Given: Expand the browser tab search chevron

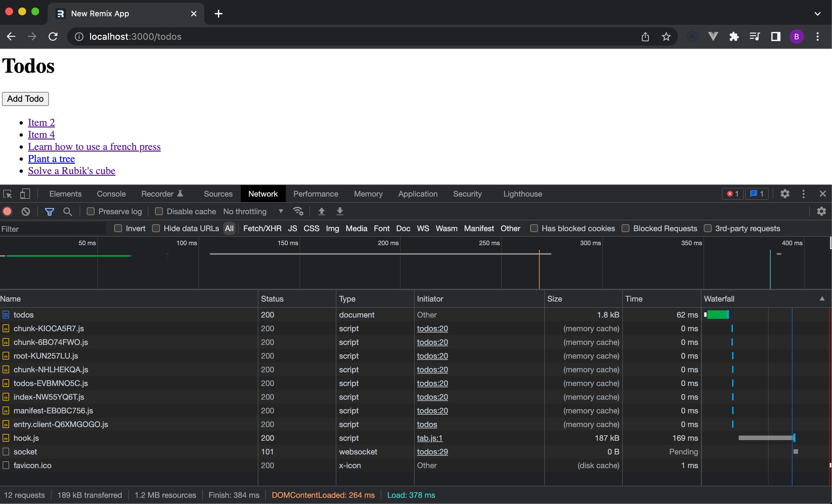Looking at the screenshot, I should point(817,14).
